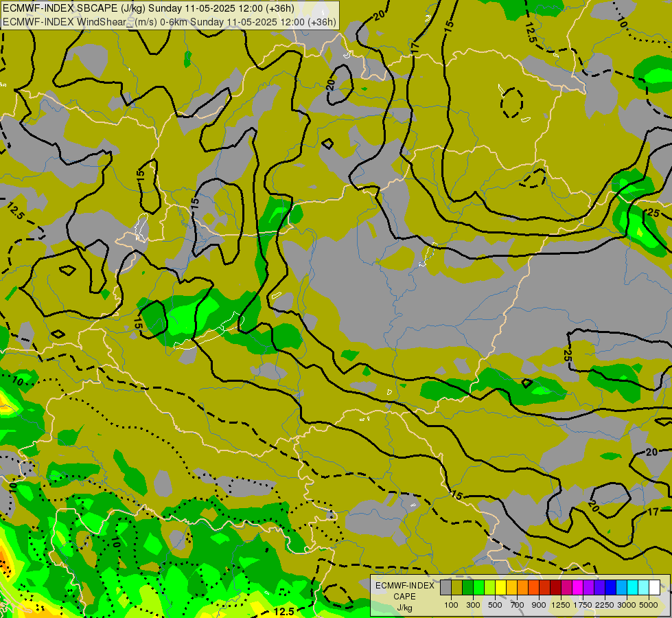Screen dimensions: 672x618
Task: Choose the amber legend swatch
Action: click(511, 588)
